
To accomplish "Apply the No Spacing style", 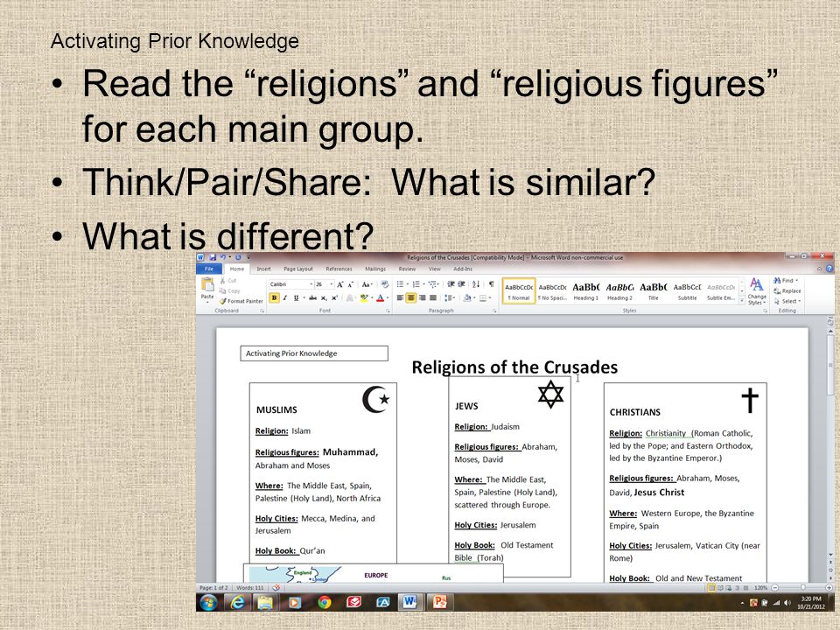I will tap(552, 292).
